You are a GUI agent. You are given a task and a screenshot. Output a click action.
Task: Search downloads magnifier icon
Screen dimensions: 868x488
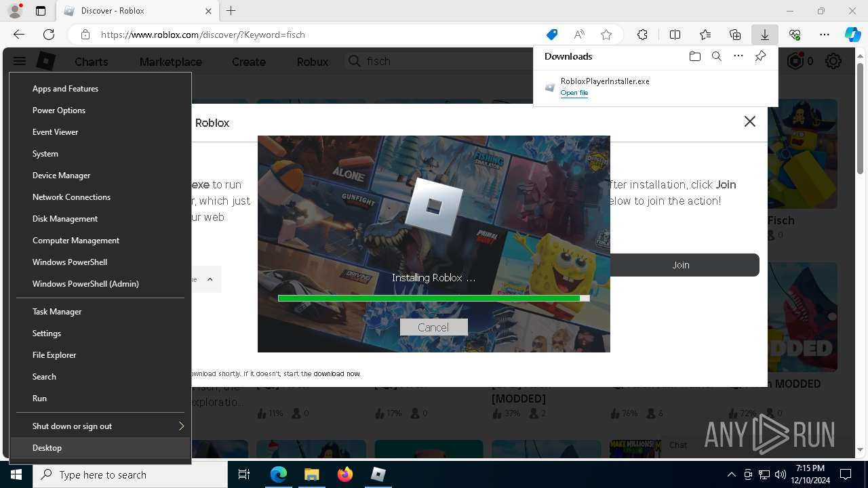tap(716, 56)
